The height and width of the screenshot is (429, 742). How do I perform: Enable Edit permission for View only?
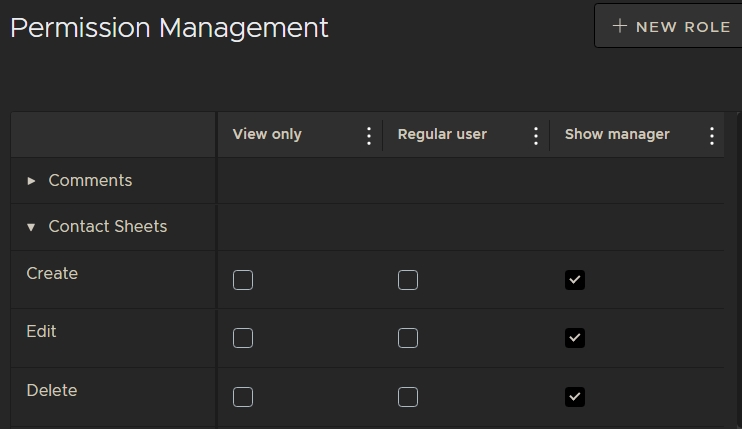243,338
